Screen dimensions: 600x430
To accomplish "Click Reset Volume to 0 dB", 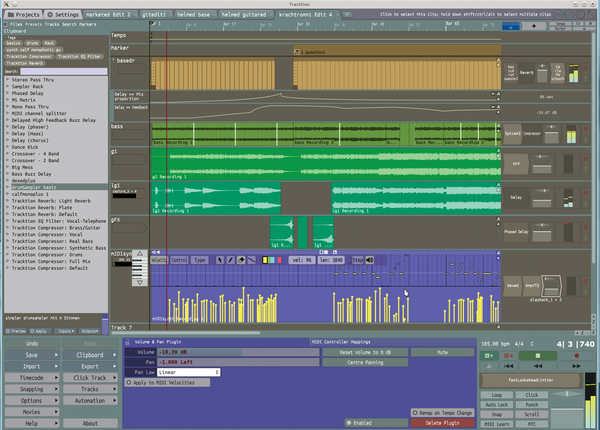I will [x=365, y=352].
